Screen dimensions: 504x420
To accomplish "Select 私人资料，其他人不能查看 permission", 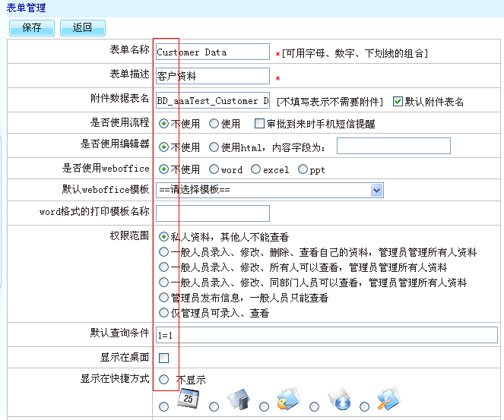I will pyautogui.click(x=164, y=237).
